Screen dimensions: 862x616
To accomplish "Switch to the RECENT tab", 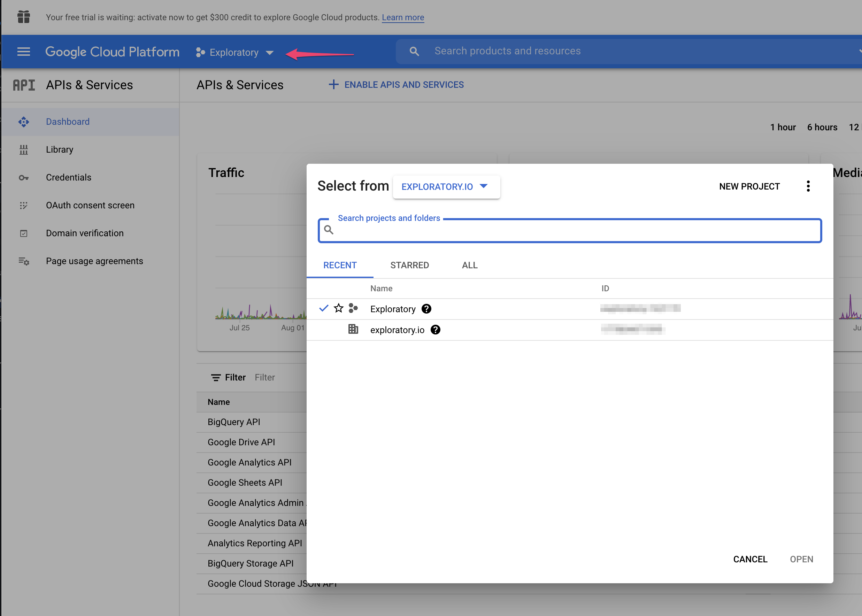I will coord(340,265).
